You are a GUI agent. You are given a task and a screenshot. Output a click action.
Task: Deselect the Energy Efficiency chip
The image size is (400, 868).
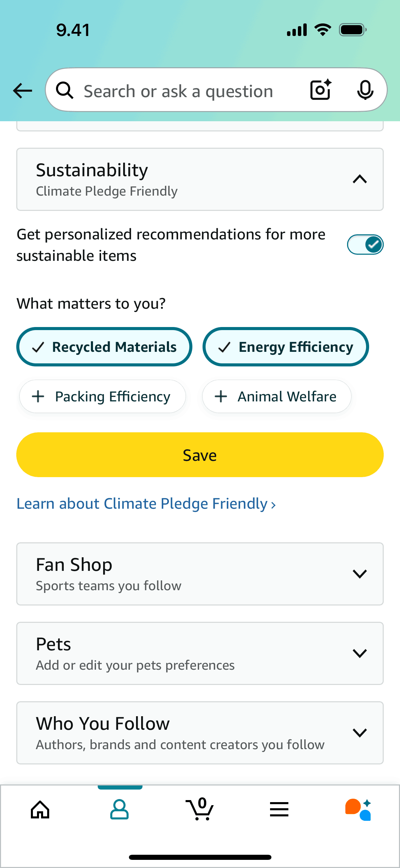point(286,347)
